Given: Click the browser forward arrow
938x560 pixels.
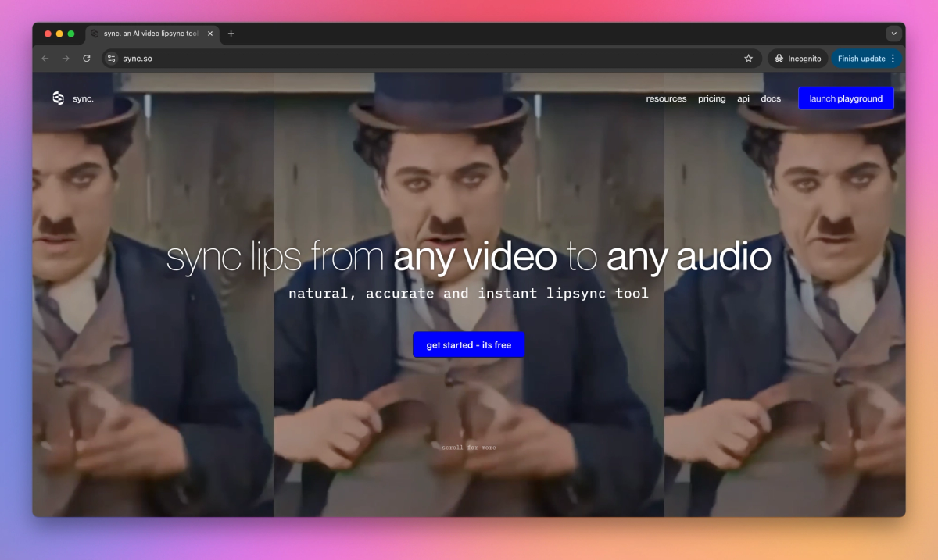Looking at the screenshot, I should point(66,59).
